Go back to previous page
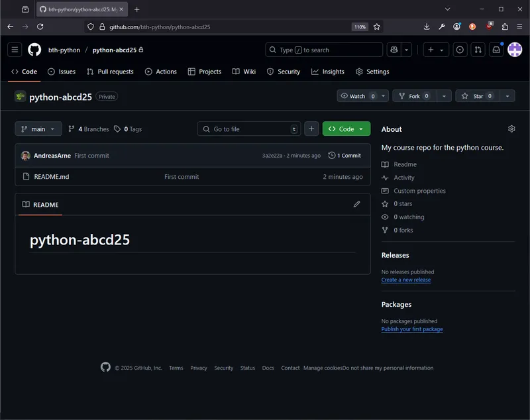 pyautogui.click(x=11, y=26)
